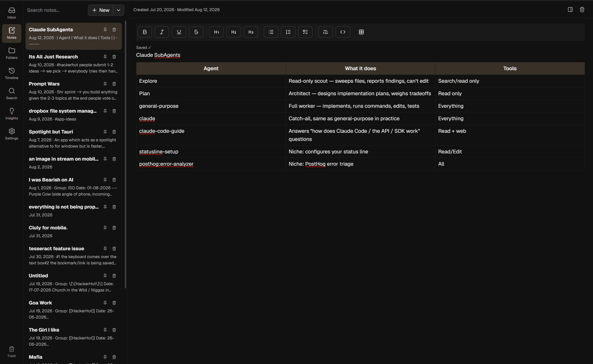Pin the I was Bearish on AI note
This screenshot has height=364, width=593.
(x=105, y=180)
